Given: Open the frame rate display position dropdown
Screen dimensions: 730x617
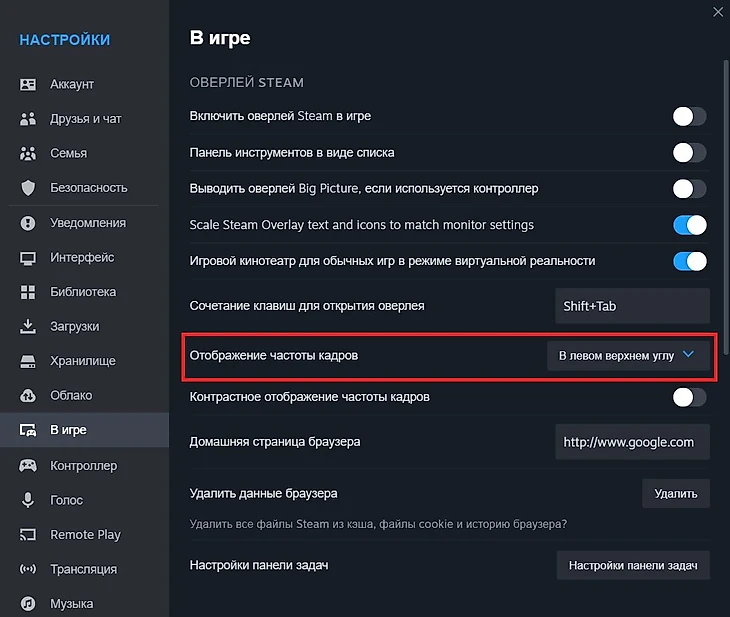Looking at the screenshot, I should pyautogui.click(x=628, y=356).
